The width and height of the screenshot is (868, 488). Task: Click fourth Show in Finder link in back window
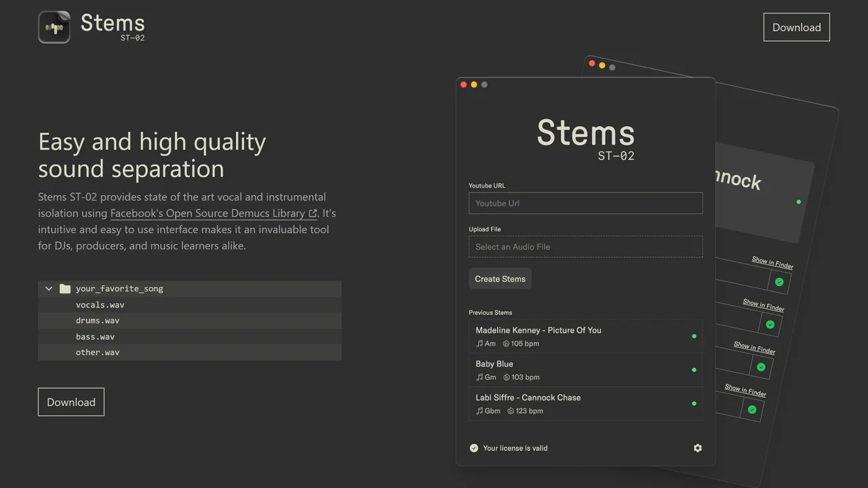(x=745, y=390)
